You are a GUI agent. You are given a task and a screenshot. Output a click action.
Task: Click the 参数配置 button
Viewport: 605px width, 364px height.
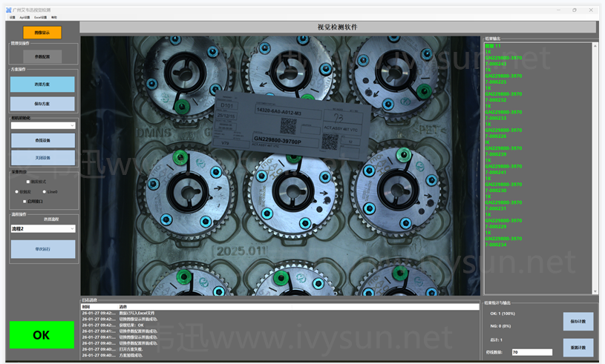pos(42,56)
